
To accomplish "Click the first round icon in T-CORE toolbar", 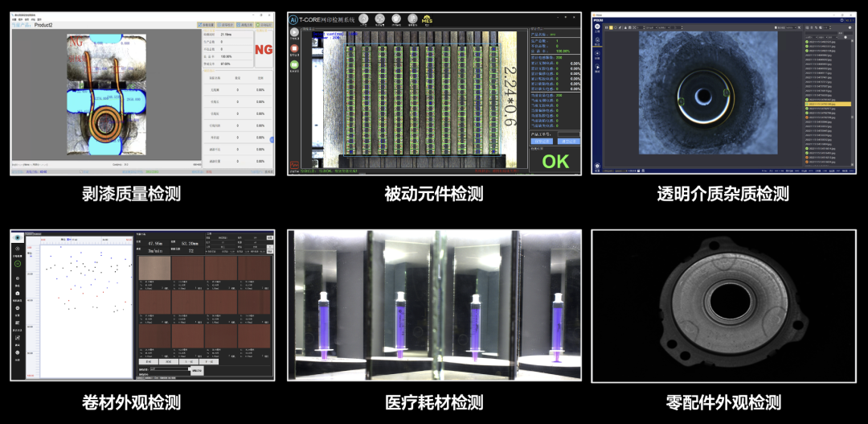I will (363, 19).
